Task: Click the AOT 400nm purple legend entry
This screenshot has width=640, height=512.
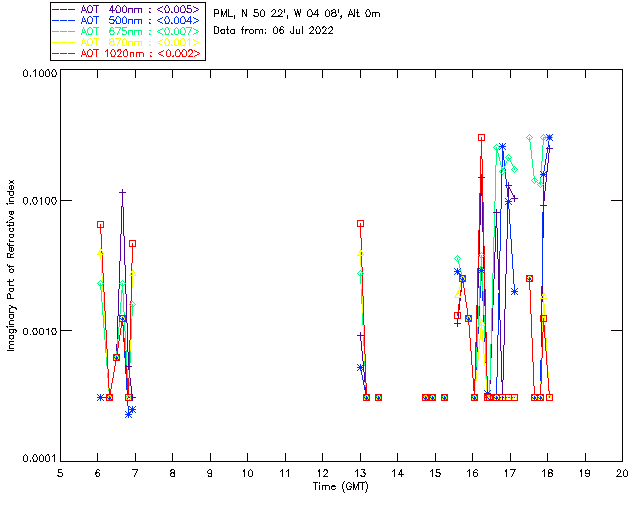Action: click(126, 9)
